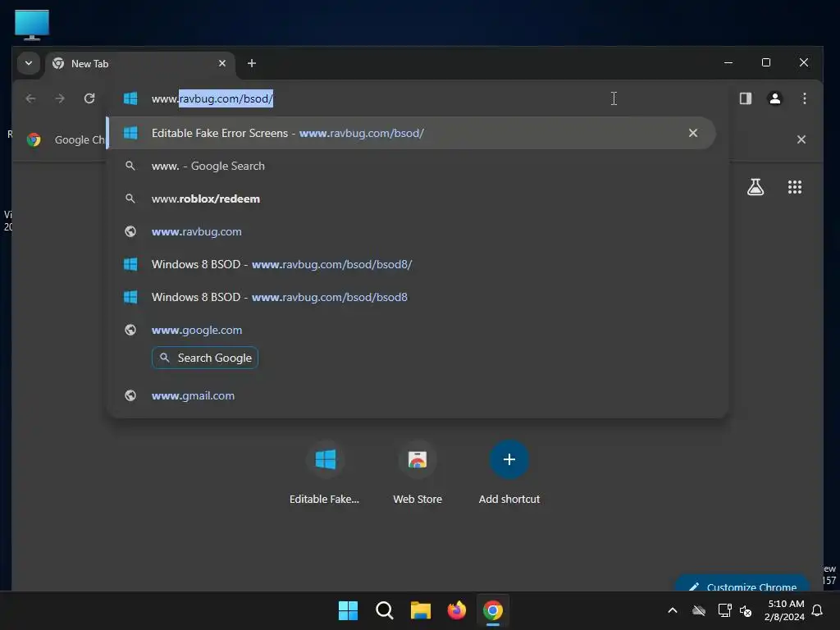Select the New Tab tab
The height and width of the screenshot is (630, 840).
140,63
